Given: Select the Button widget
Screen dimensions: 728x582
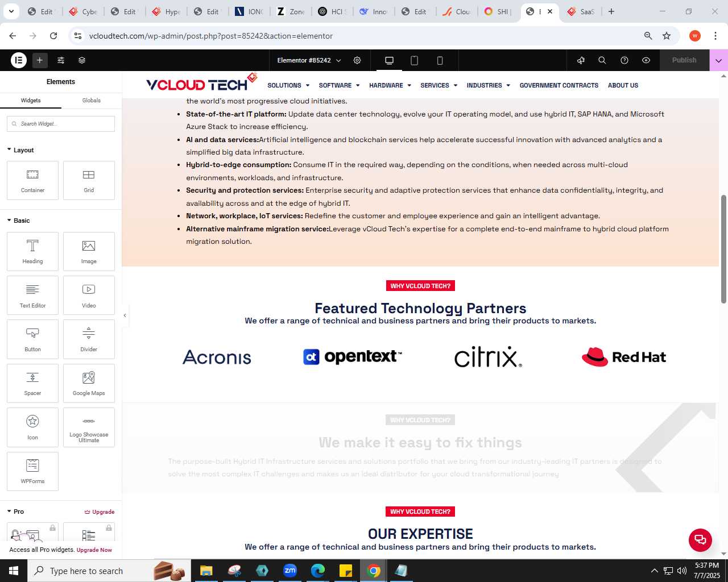Looking at the screenshot, I should click(32, 339).
